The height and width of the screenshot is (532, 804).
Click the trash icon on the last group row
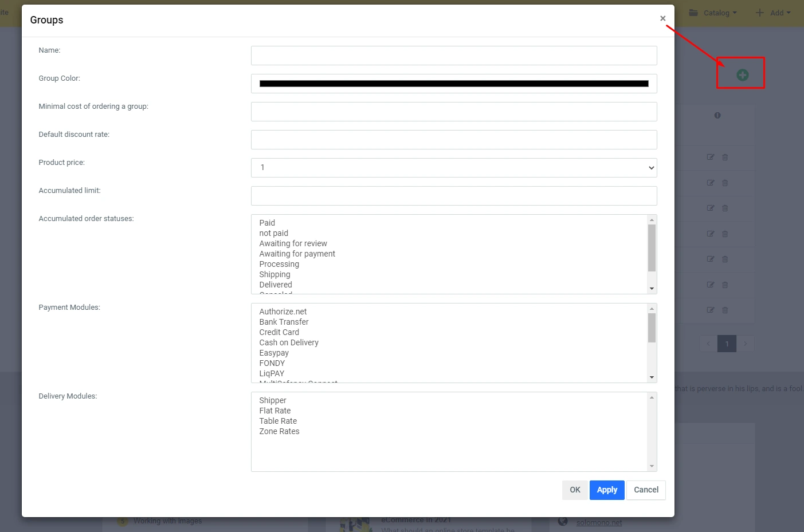tap(725, 310)
